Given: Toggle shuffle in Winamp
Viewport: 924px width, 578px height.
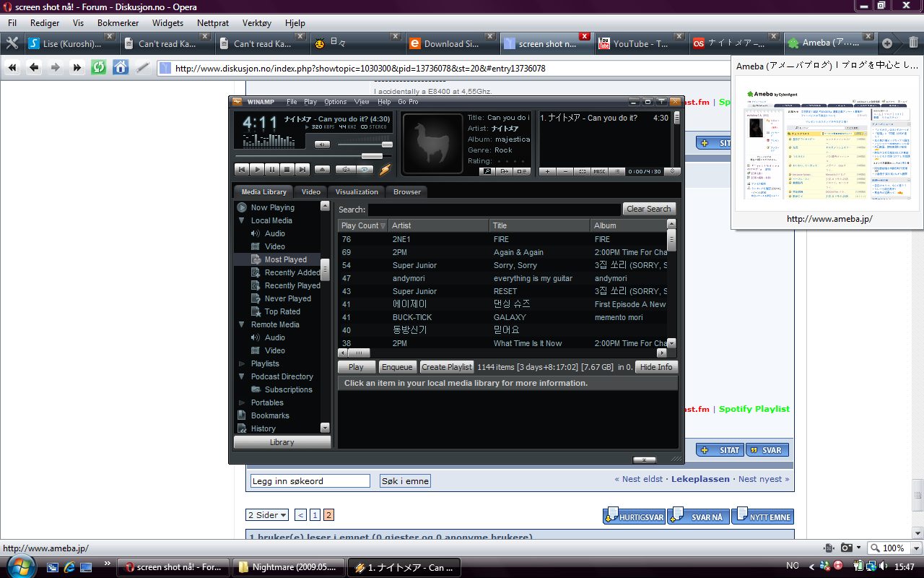Looking at the screenshot, I should coord(346,169).
